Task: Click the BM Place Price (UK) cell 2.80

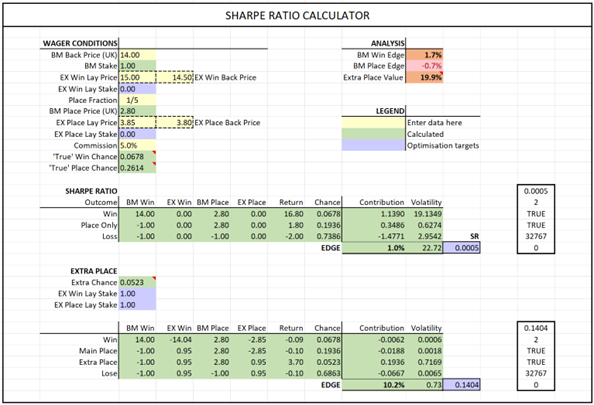Action: [137, 111]
